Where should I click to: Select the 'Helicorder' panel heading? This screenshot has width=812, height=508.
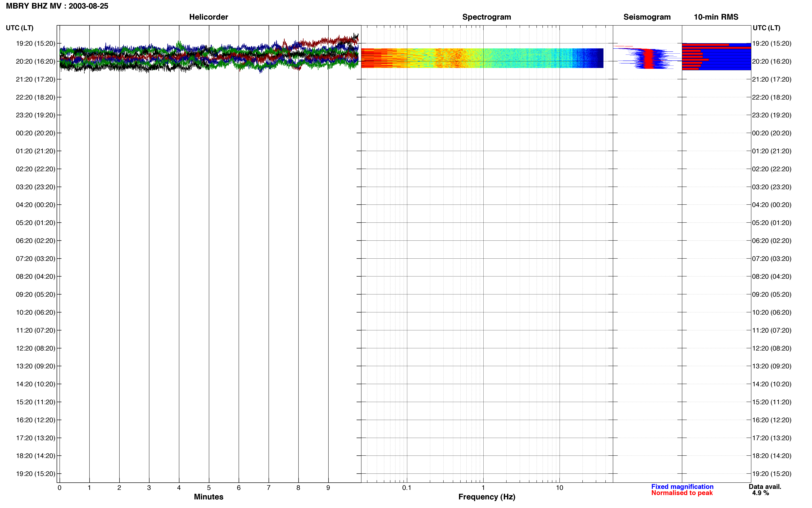coord(209,17)
